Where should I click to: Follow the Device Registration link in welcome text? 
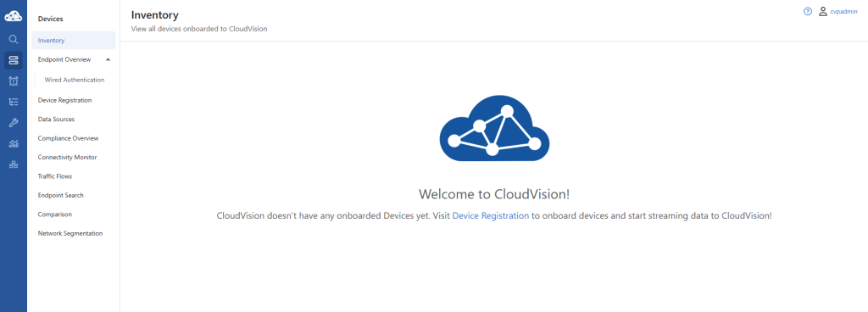click(x=491, y=215)
